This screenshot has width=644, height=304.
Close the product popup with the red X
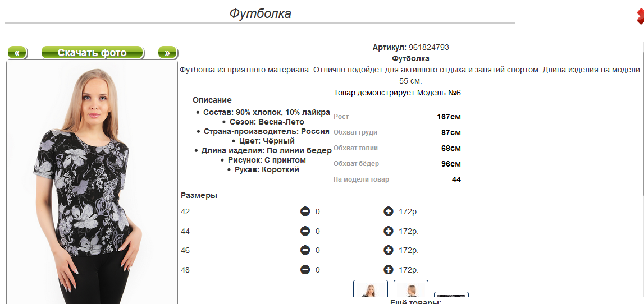pyautogui.click(x=640, y=16)
